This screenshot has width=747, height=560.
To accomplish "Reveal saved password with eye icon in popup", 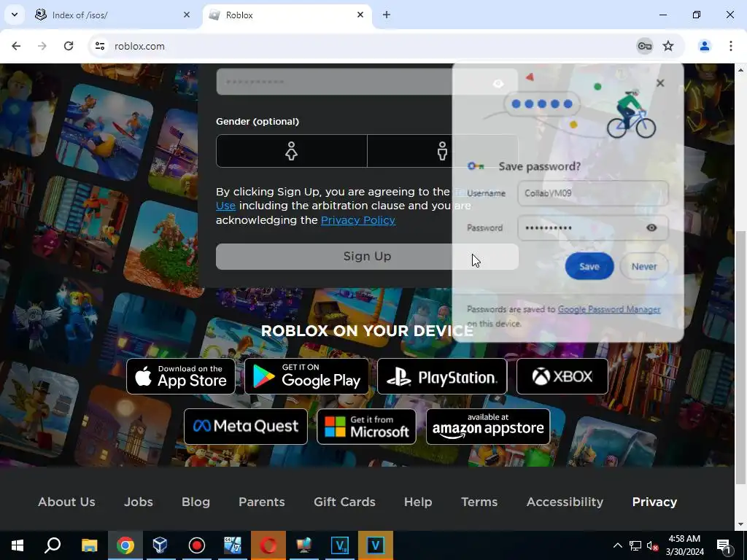I will pos(651,227).
